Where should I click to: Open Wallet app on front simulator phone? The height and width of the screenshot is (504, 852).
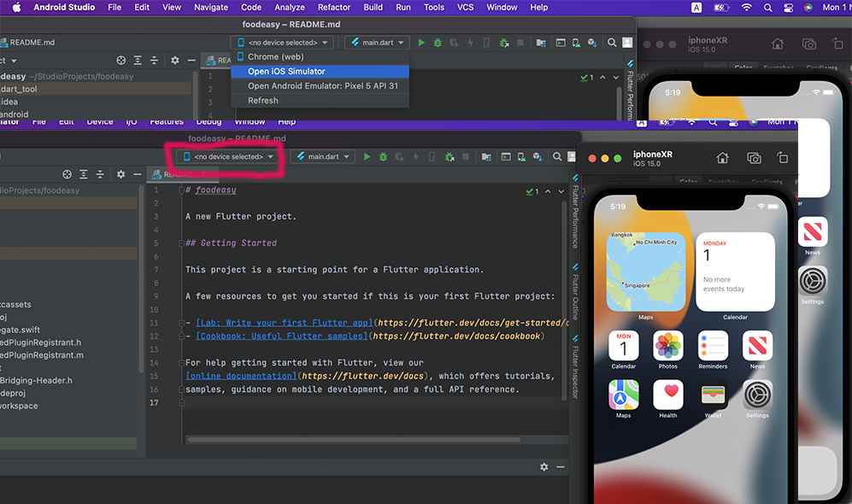point(713,395)
